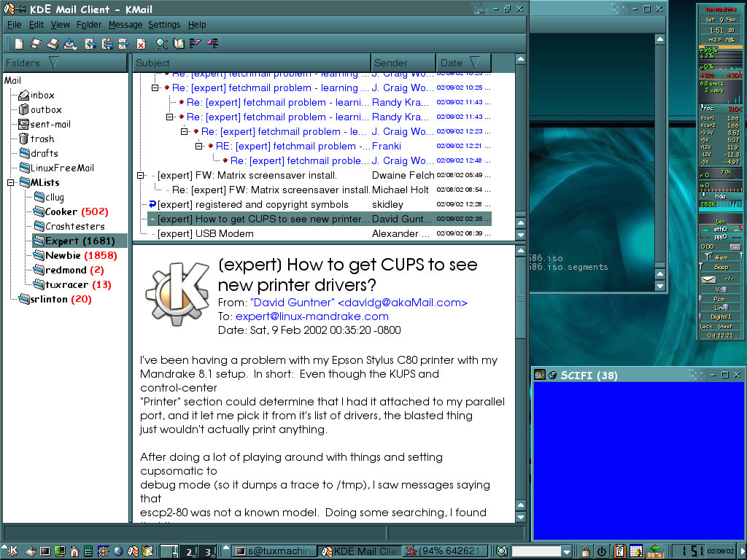Select the srlinton (20) folder

point(55,300)
